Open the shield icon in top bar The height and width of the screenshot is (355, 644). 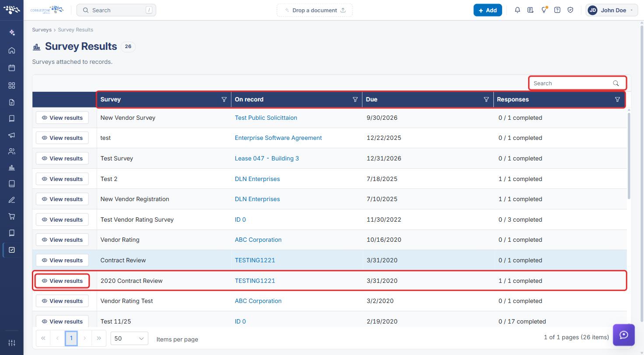pos(570,10)
